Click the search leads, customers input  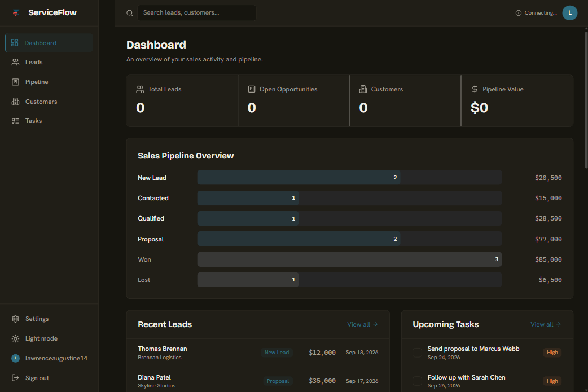197,13
